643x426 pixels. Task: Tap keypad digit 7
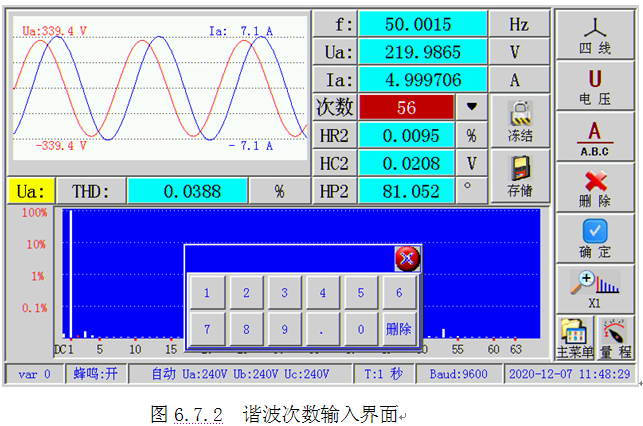coord(207,329)
